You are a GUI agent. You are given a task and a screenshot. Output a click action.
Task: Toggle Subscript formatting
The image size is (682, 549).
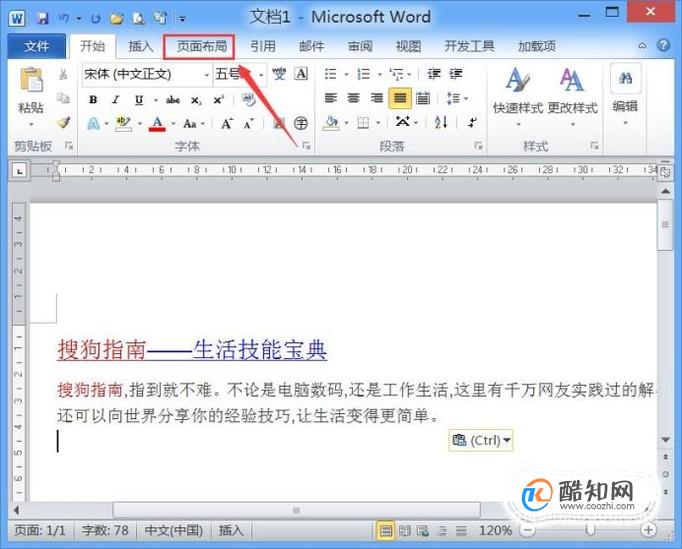click(196, 100)
